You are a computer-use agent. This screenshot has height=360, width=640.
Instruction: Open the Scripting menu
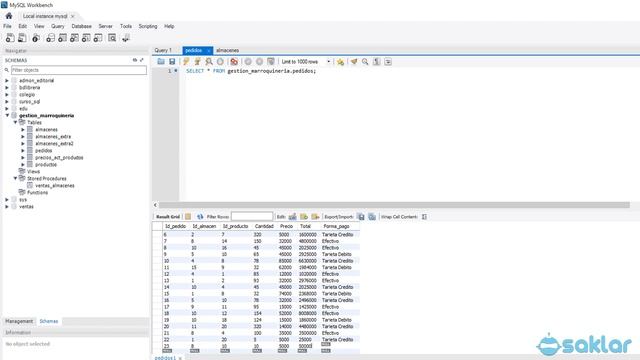click(148, 26)
